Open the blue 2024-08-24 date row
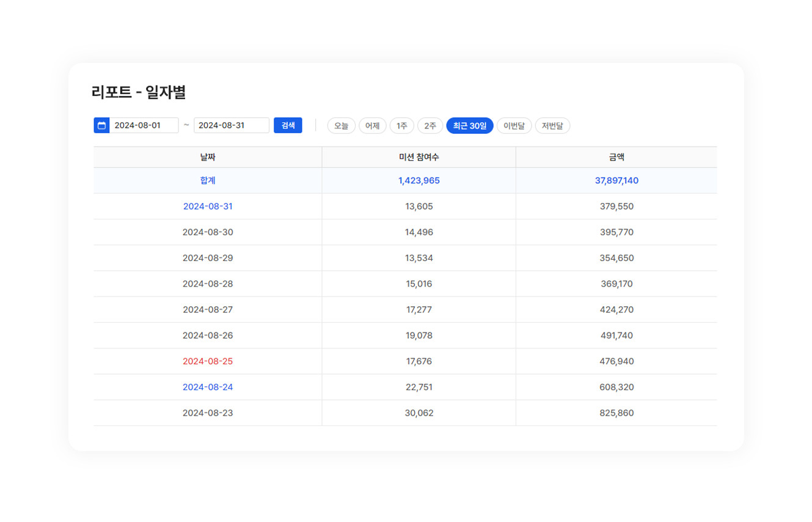The height and width of the screenshot is (522, 812). 208,387
